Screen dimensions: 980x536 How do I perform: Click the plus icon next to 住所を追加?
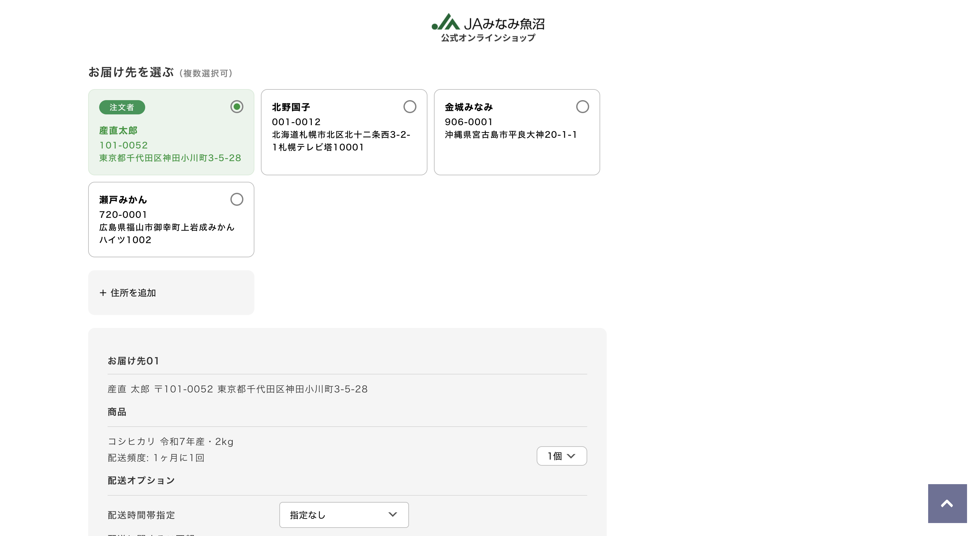[103, 293]
